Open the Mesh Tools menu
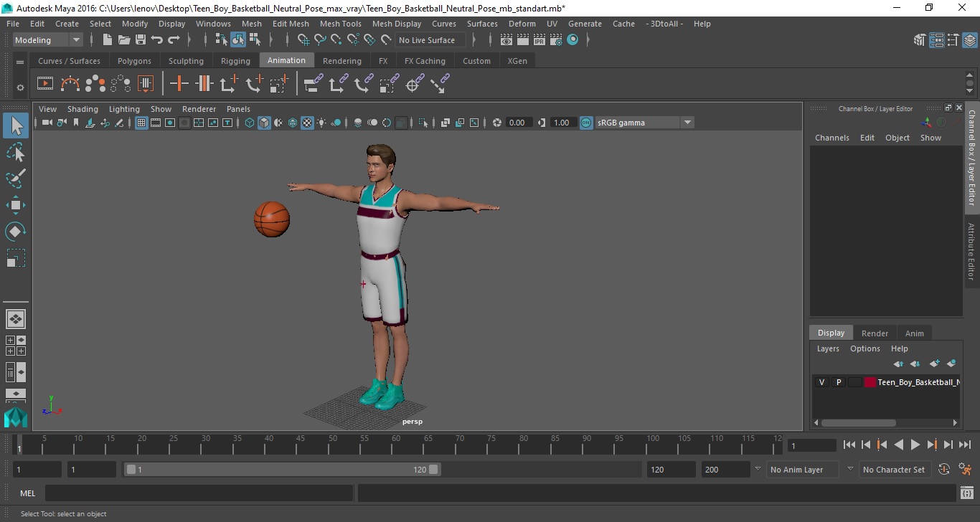The height and width of the screenshot is (522, 980). tap(340, 24)
